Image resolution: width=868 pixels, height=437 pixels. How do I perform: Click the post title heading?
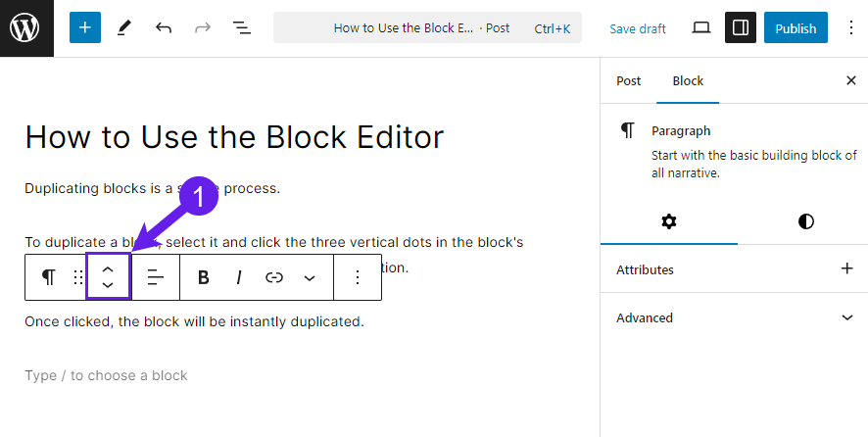click(x=234, y=137)
